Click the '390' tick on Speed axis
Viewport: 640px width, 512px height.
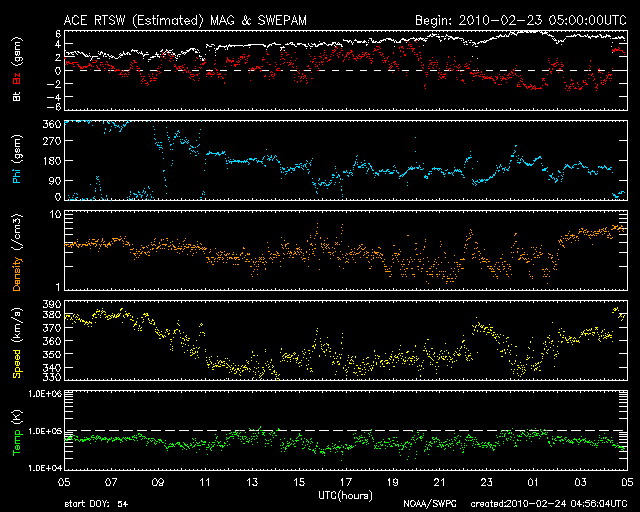(x=52, y=304)
